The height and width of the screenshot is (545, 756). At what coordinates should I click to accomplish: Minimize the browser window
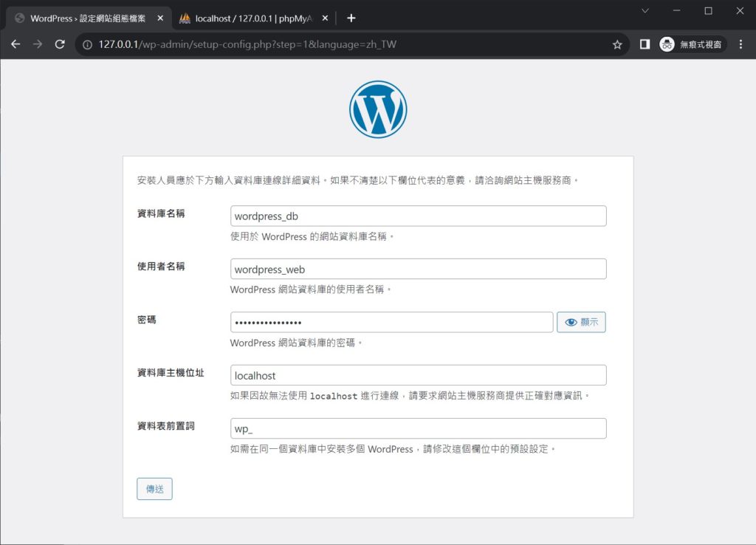tap(677, 10)
